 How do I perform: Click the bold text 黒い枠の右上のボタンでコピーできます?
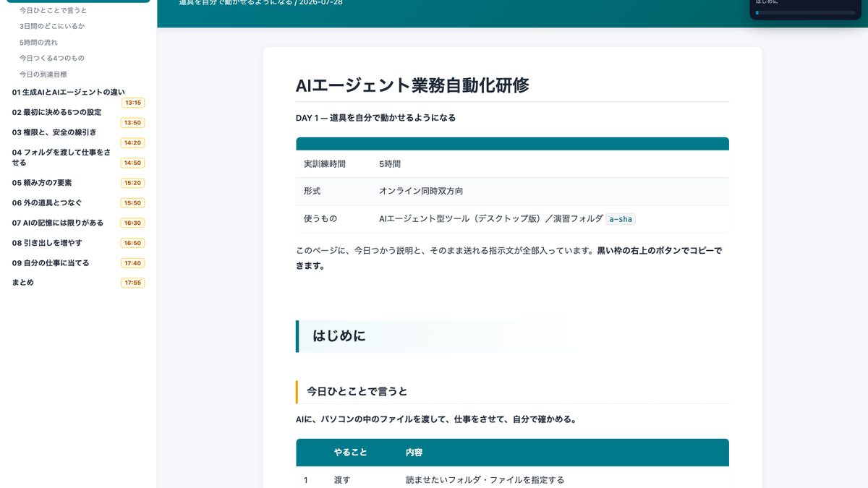click(509, 258)
